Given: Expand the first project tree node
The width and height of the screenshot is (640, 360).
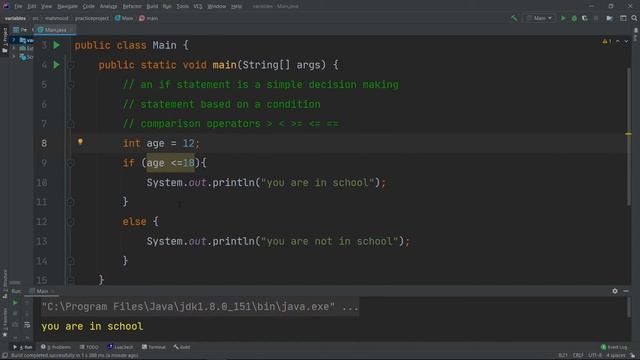Looking at the screenshot, I should pos(14,40).
